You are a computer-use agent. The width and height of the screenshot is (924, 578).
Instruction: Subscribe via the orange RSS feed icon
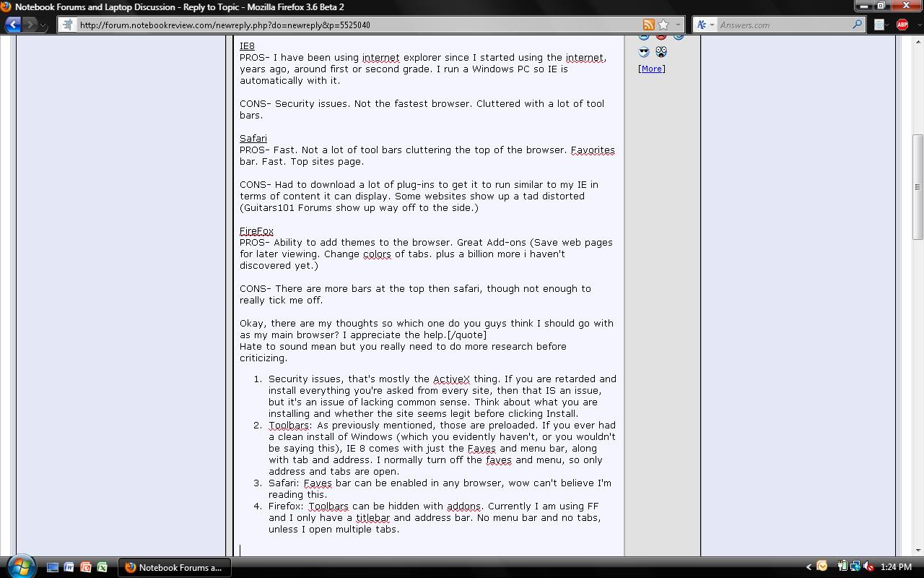648,25
